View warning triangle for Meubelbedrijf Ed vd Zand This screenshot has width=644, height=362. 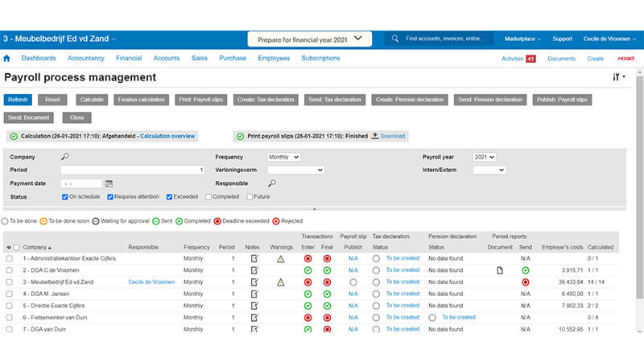[280, 282]
